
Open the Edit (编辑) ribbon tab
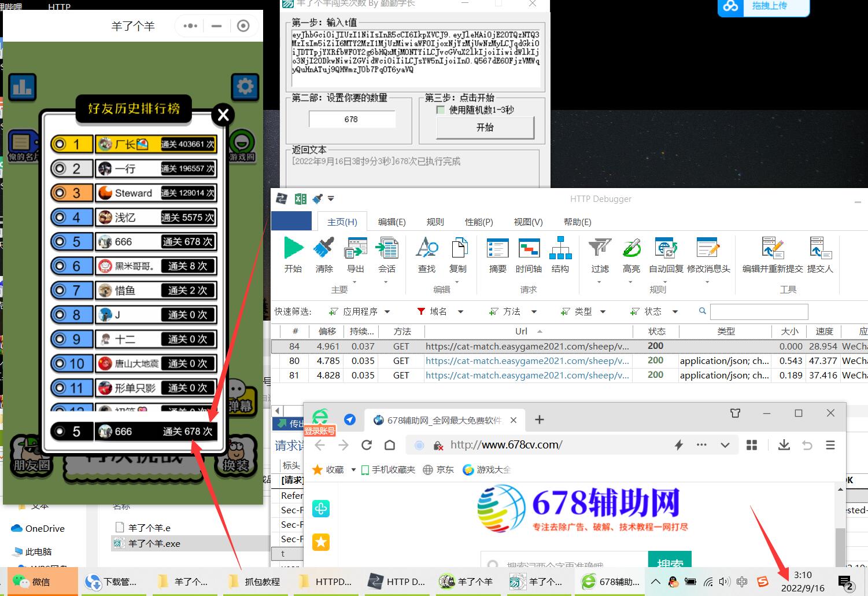pos(391,222)
